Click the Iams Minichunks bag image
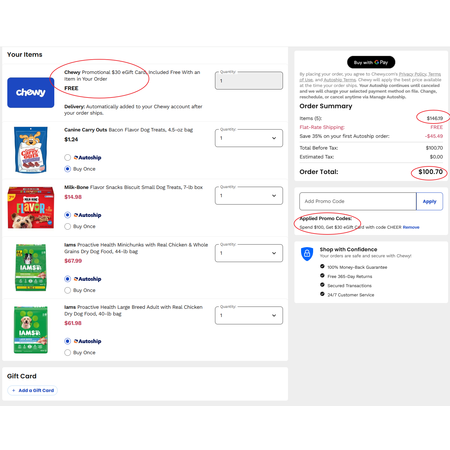Viewport: 450px width, 450px height. tap(31, 267)
